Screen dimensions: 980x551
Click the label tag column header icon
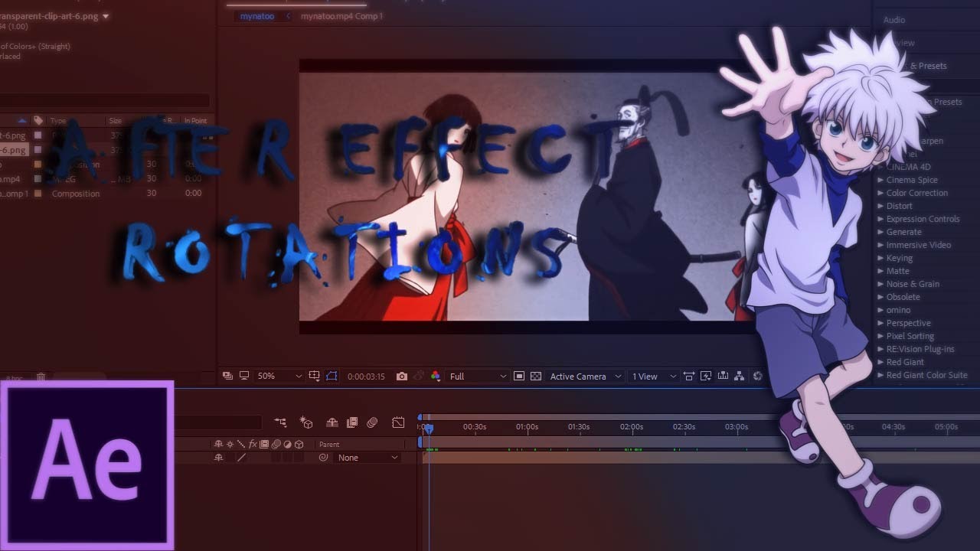point(38,121)
